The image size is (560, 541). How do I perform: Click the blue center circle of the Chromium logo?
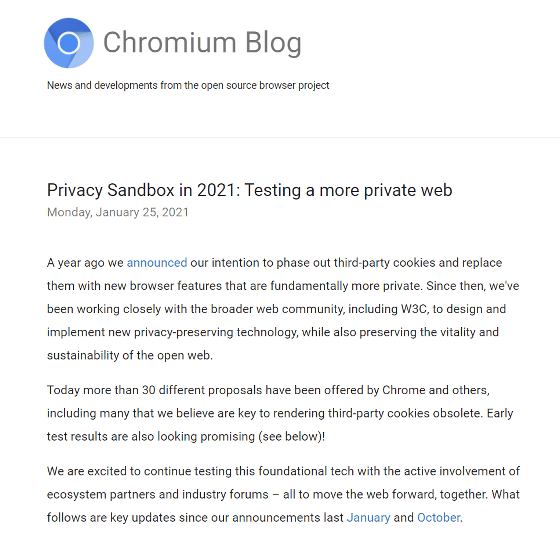click(x=68, y=43)
